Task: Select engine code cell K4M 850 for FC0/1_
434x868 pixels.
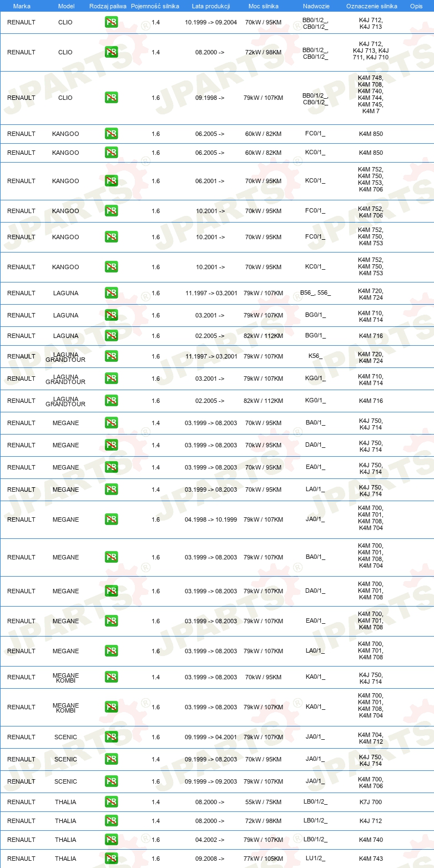Action: (x=371, y=134)
